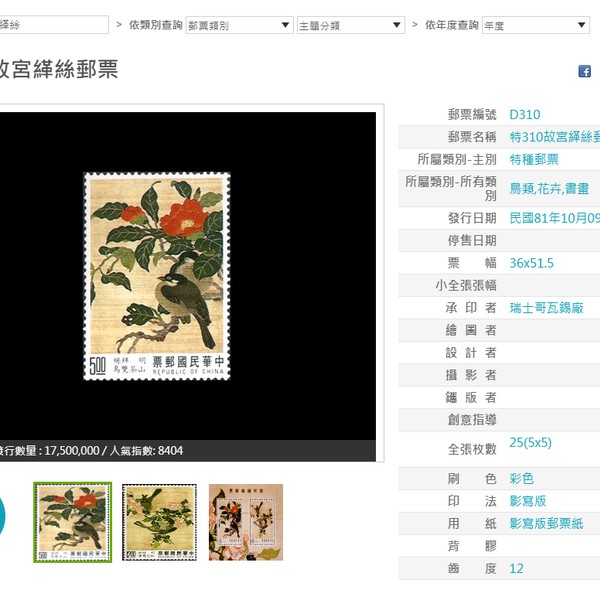600x600 pixels.
Task: Click printing method 影寫版
Action: 528,501
